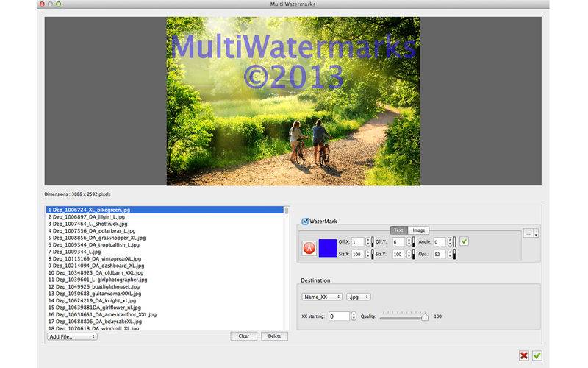This screenshot has width=588, height=368.
Task: Click the Off.X input field
Action: (x=358, y=242)
